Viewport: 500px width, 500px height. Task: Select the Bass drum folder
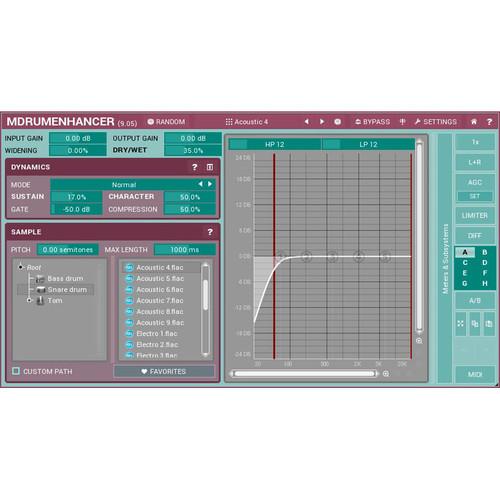coord(60,279)
